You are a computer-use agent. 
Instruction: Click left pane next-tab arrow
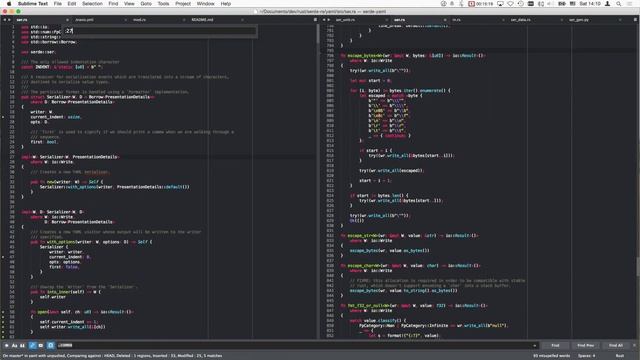point(9,20)
